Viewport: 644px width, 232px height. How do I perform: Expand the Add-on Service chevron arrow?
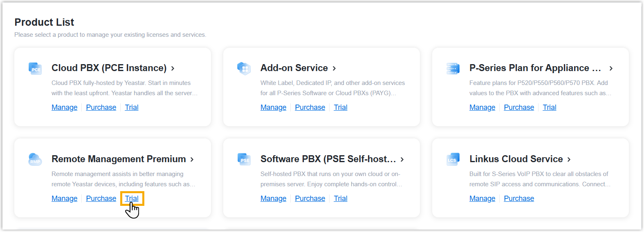(x=334, y=69)
